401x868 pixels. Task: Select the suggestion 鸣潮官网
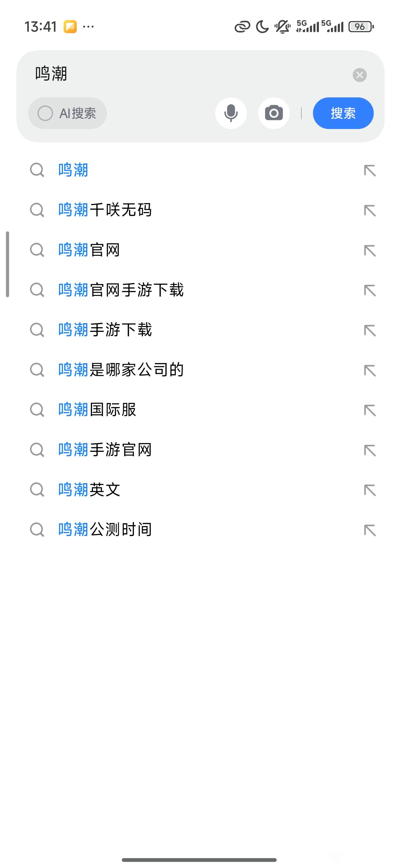pyautogui.click(x=89, y=250)
